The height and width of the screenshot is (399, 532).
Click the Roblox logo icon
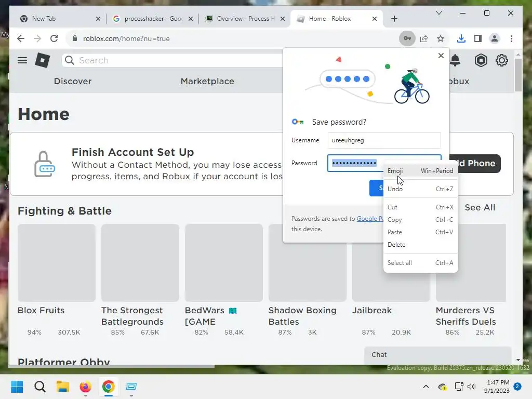(x=43, y=60)
